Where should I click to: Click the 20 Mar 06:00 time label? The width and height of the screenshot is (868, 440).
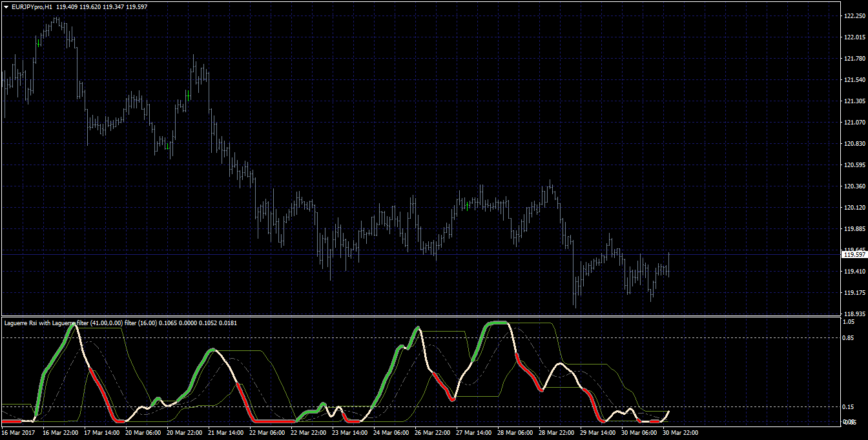[x=144, y=433]
